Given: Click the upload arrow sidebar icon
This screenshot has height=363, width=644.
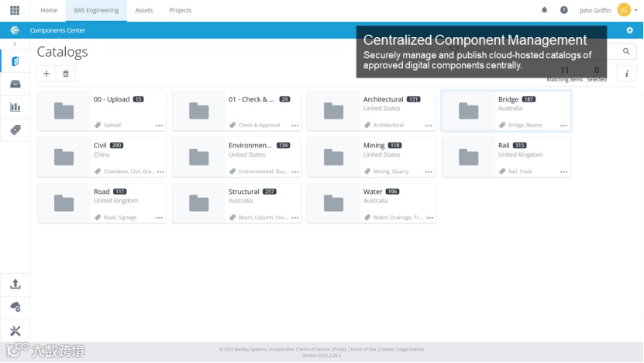Looking at the screenshot, I should [15, 284].
